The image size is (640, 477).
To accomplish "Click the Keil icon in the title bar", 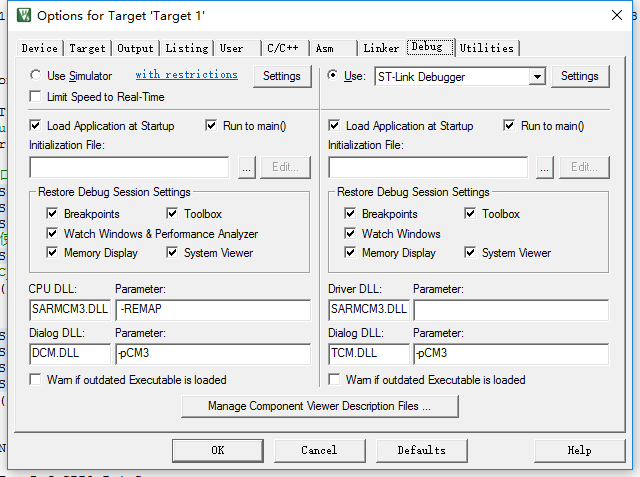I will point(23,16).
